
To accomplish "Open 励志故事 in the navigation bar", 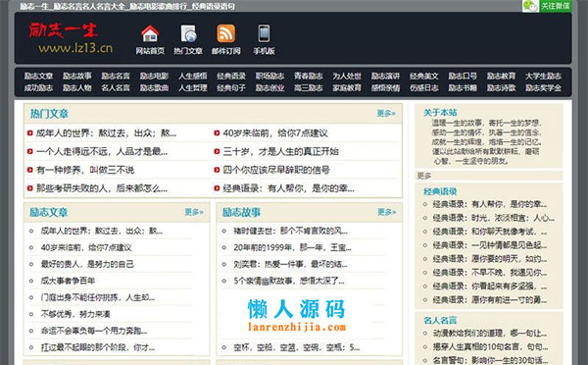I will click(x=77, y=76).
